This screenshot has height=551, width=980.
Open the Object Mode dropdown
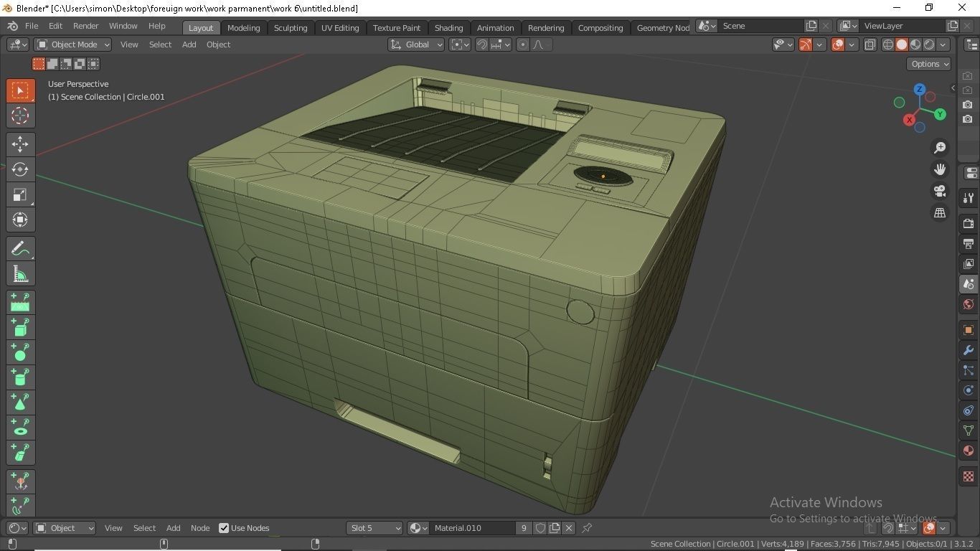(x=73, y=44)
